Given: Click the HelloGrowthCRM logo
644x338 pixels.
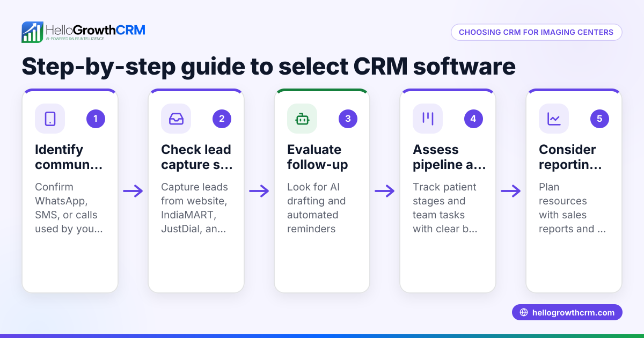Looking at the screenshot, I should tap(83, 32).
